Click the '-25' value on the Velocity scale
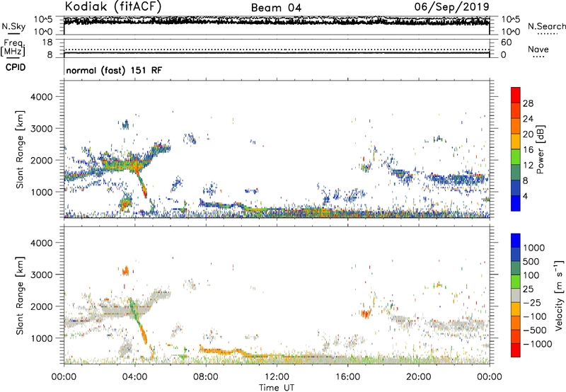566x392 pixels. point(532,303)
